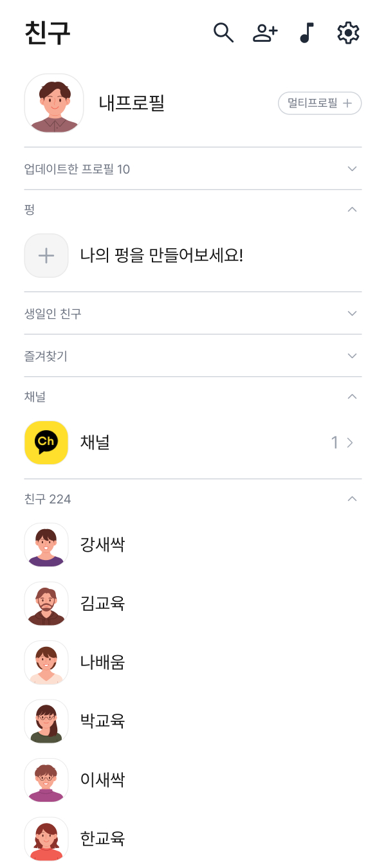Expand the 생일인 친구 section
Viewport: 386px width, 868px height.
(352, 313)
